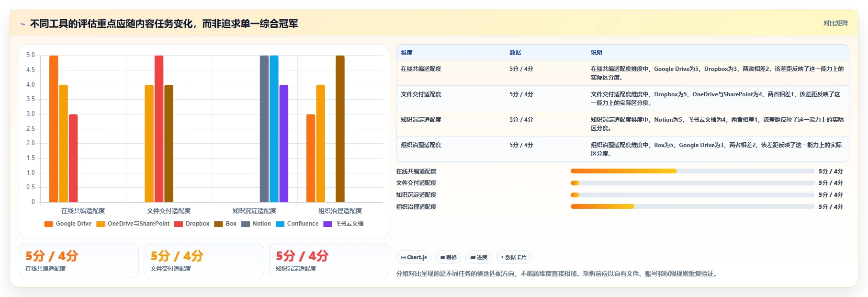The width and height of the screenshot is (868, 297).
Task: Open the 知识沉淀适配度 stat card below the chart
Action: (x=329, y=261)
